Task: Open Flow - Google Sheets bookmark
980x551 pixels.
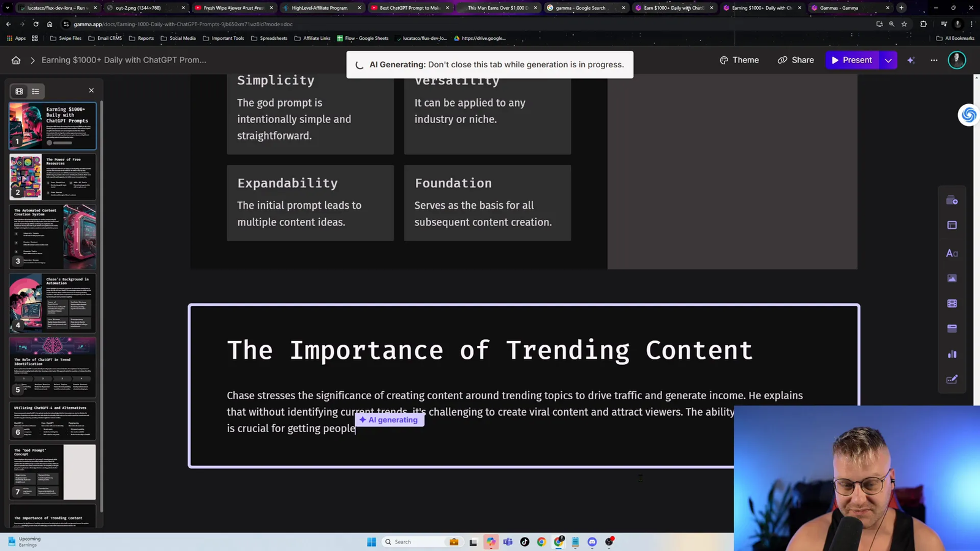Action: 363,38
